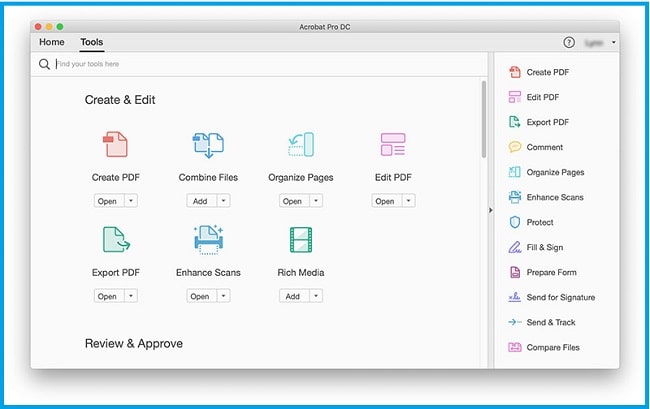This screenshot has height=409, width=650.
Task: Click the Create PDF icon in Create & Edit
Action: pyautogui.click(x=115, y=144)
